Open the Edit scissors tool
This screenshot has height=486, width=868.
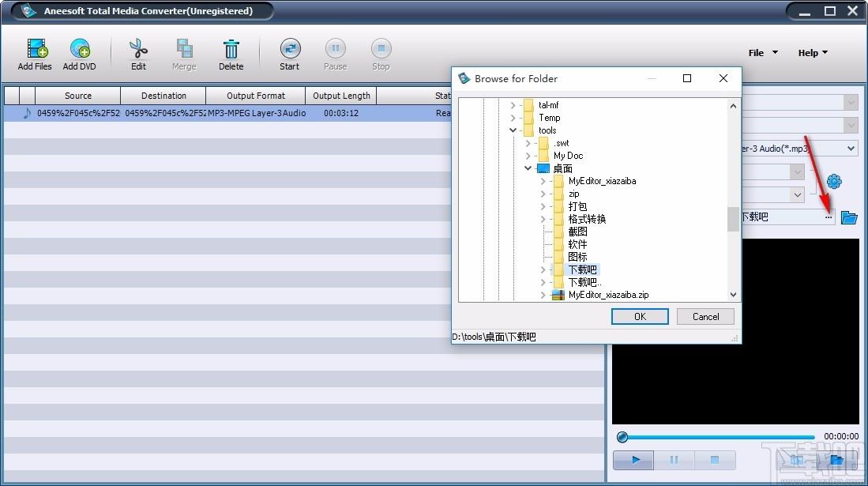point(138,49)
